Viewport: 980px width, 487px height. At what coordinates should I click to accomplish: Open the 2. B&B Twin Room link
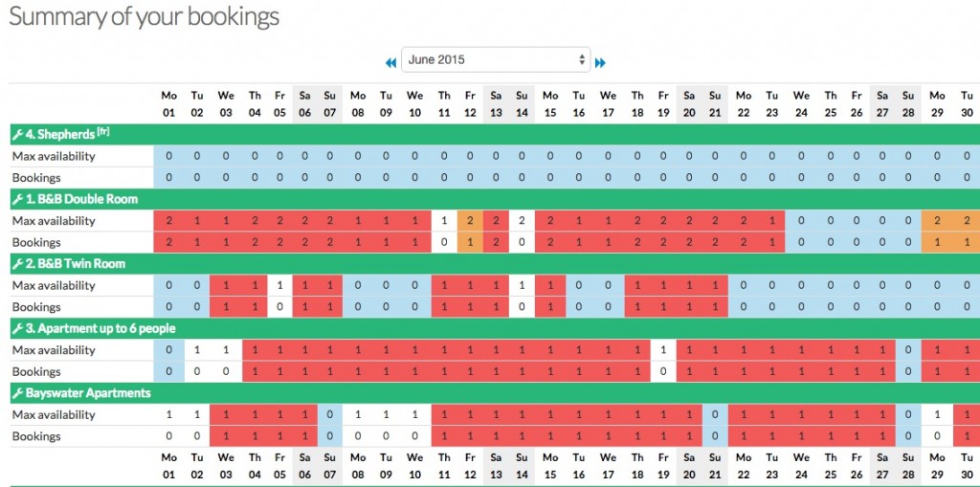(x=76, y=264)
